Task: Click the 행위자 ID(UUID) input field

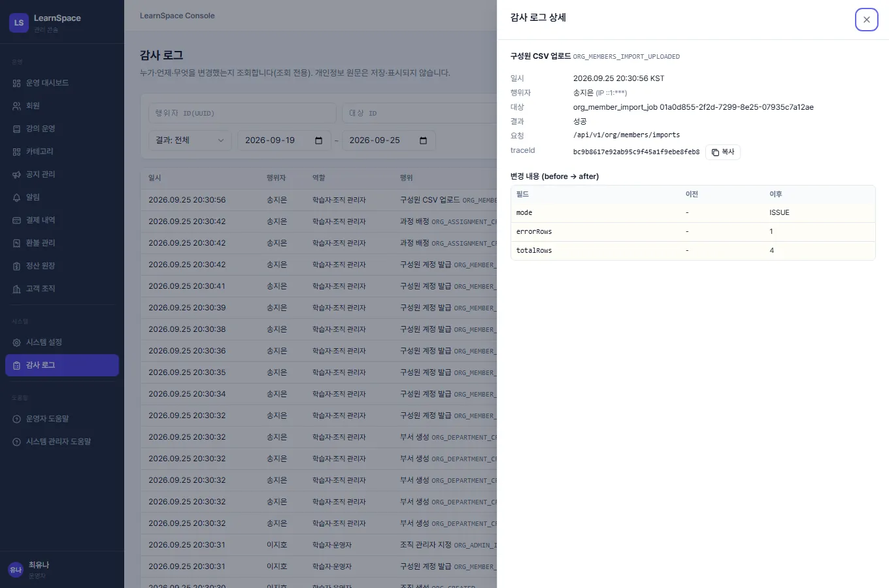Action: [x=243, y=113]
